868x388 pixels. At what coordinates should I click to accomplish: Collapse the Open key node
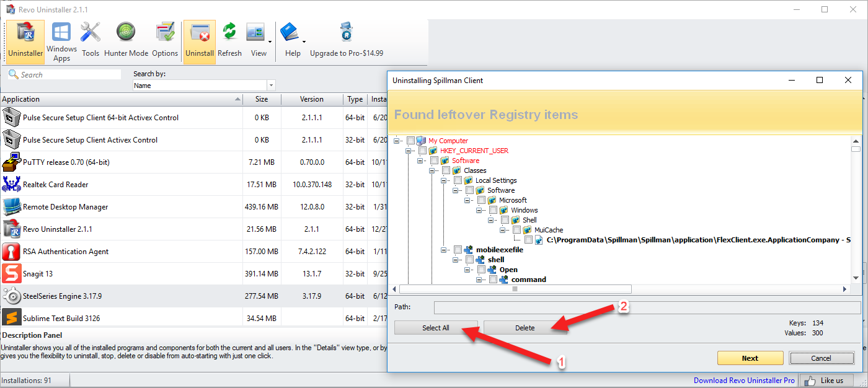tap(467, 270)
